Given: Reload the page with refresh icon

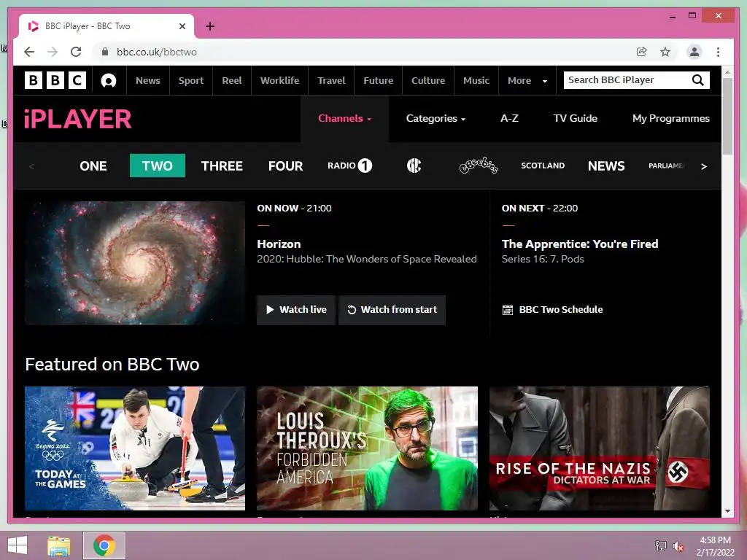Looking at the screenshot, I should [x=76, y=52].
